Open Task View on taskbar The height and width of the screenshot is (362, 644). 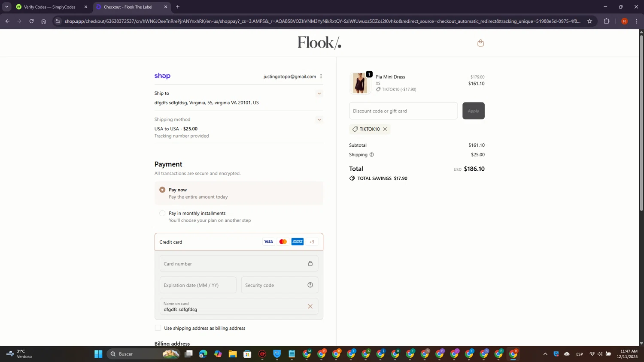pyautogui.click(x=189, y=354)
